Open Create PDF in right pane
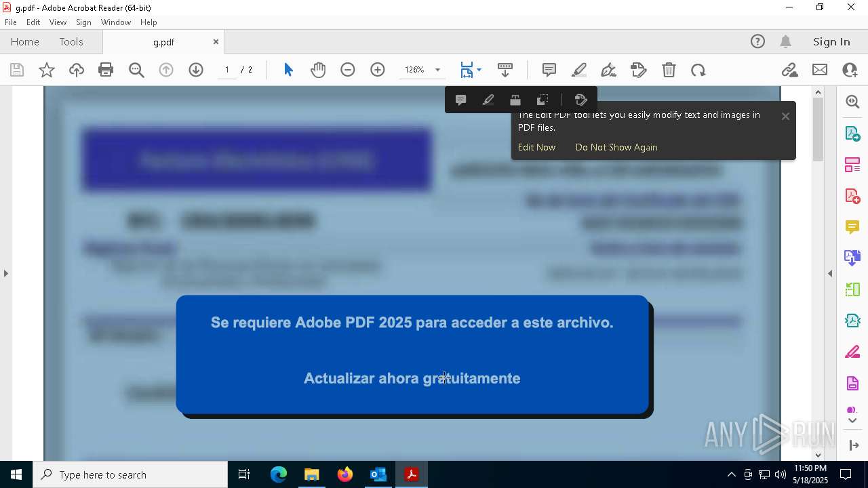 [852, 196]
